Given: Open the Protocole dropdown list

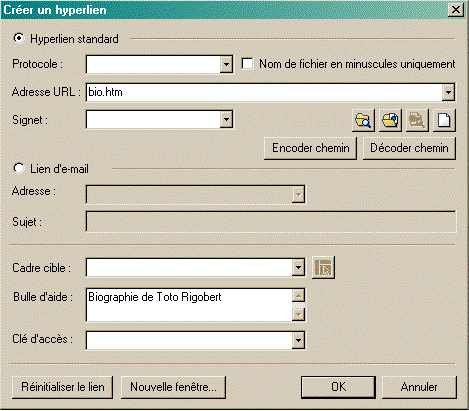Looking at the screenshot, I should [226, 64].
